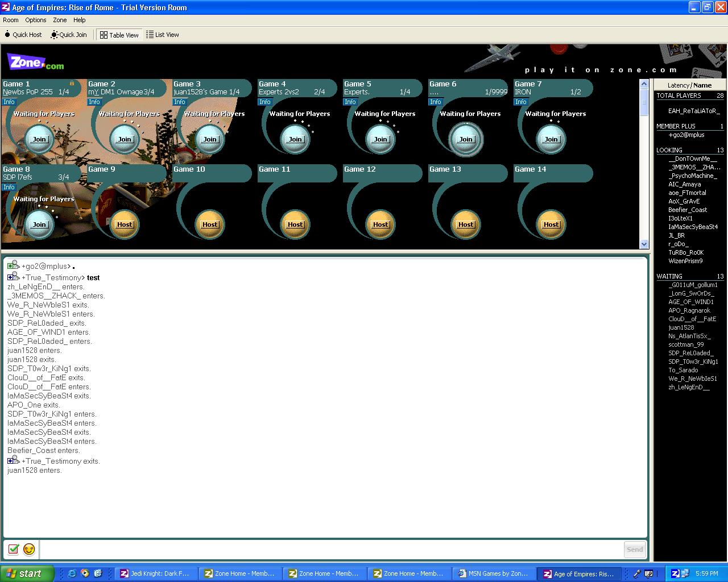
Task: Open the Zone menu
Action: pyautogui.click(x=60, y=20)
